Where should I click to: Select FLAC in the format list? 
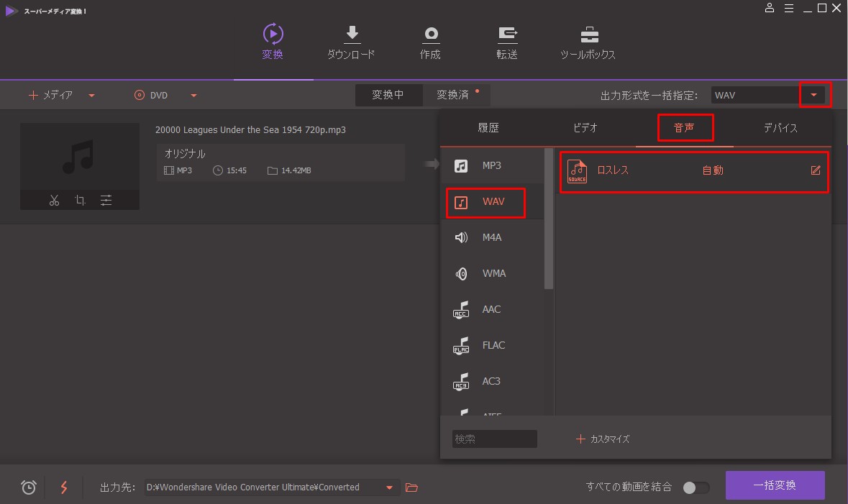click(x=493, y=345)
